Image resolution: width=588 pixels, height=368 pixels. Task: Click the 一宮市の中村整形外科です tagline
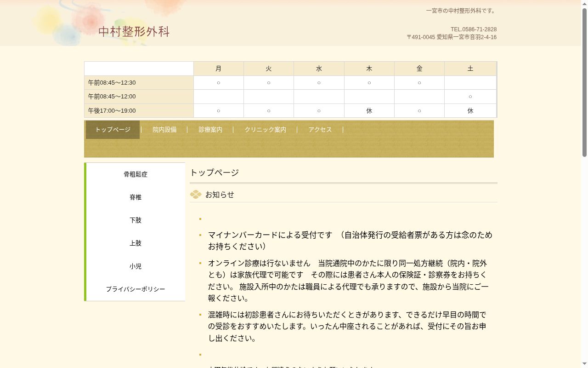click(x=461, y=11)
